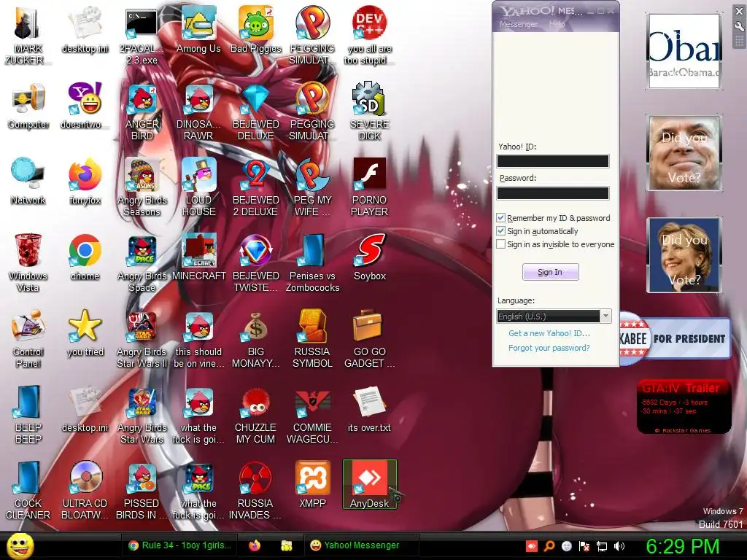The height and width of the screenshot is (560, 747).
Task: Select the ULTRA CD BLOATW... disc icon
Action: 85,490
